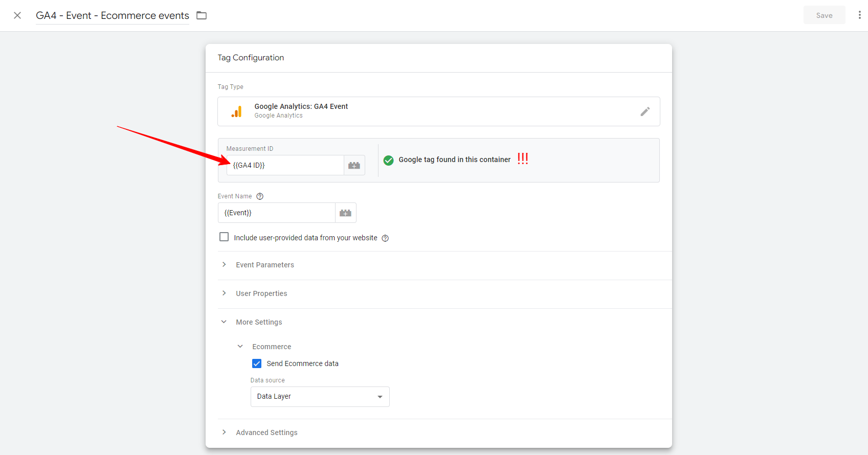Enable Include user-provided data checkbox

coord(224,237)
